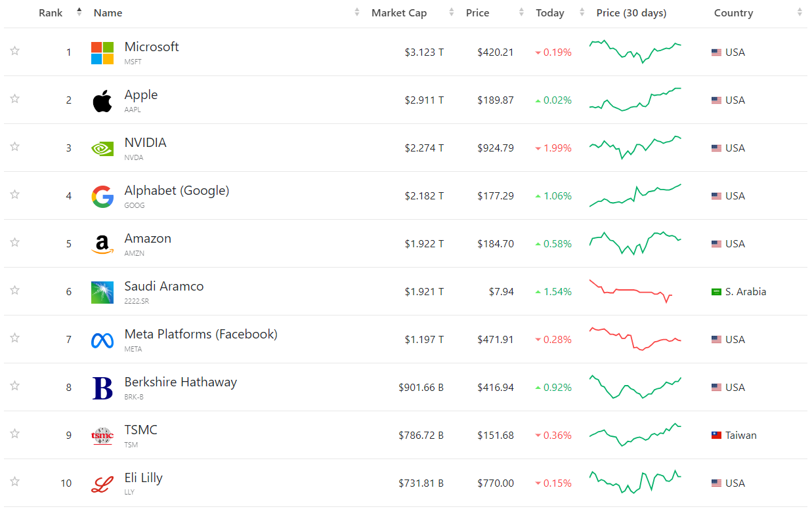Sort by the Rank column header
Viewport: 812px width, 509px height.
point(51,13)
